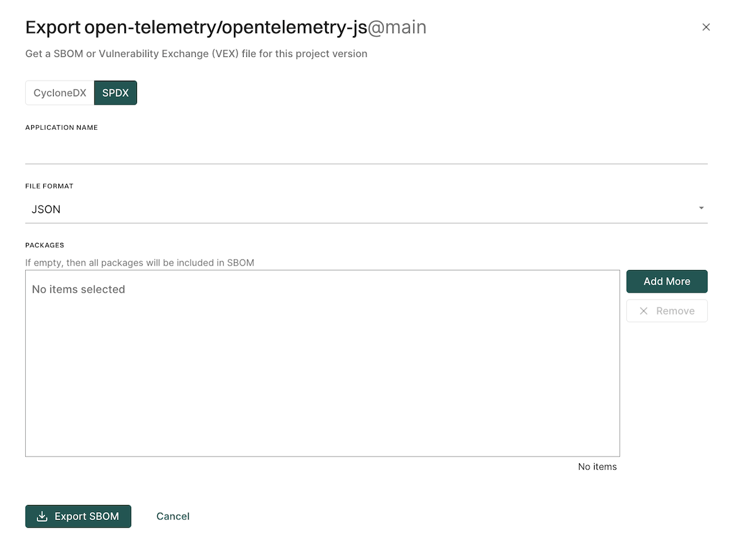Click the X icon in the Remove button
733x560 pixels.
[x=644, y=311]
